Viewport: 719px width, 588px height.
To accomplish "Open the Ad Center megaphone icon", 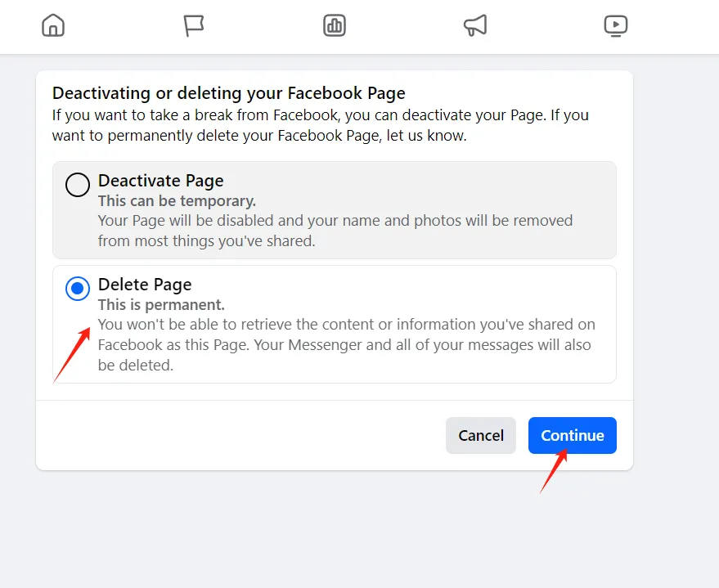I will coord(475,25).
